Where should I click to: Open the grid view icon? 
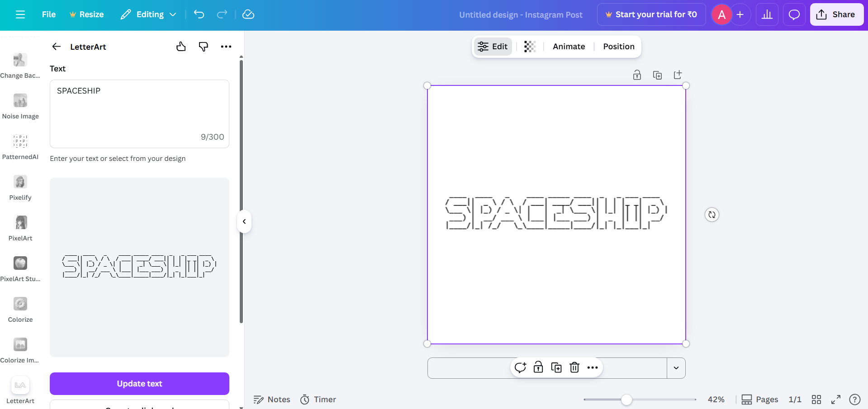[816, 400]
